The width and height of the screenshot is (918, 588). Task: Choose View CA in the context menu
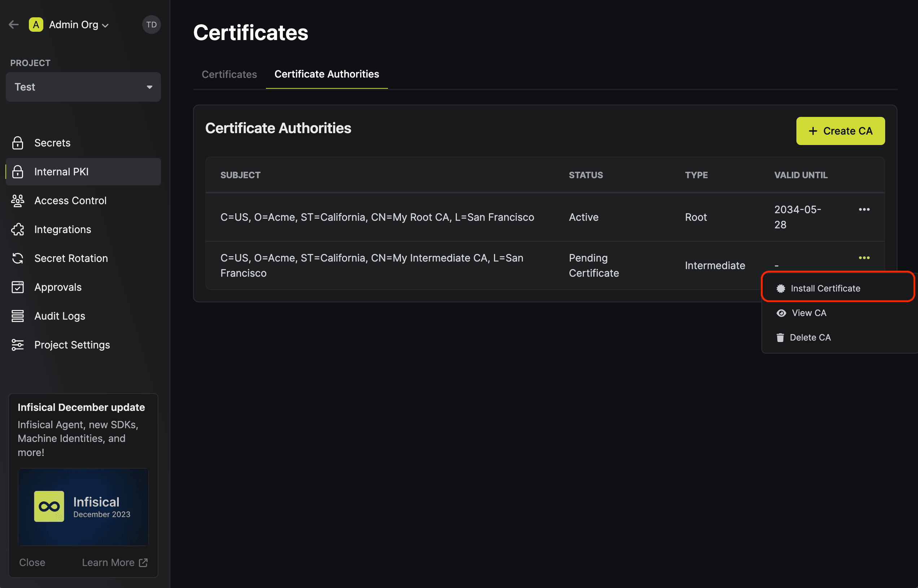808,313
